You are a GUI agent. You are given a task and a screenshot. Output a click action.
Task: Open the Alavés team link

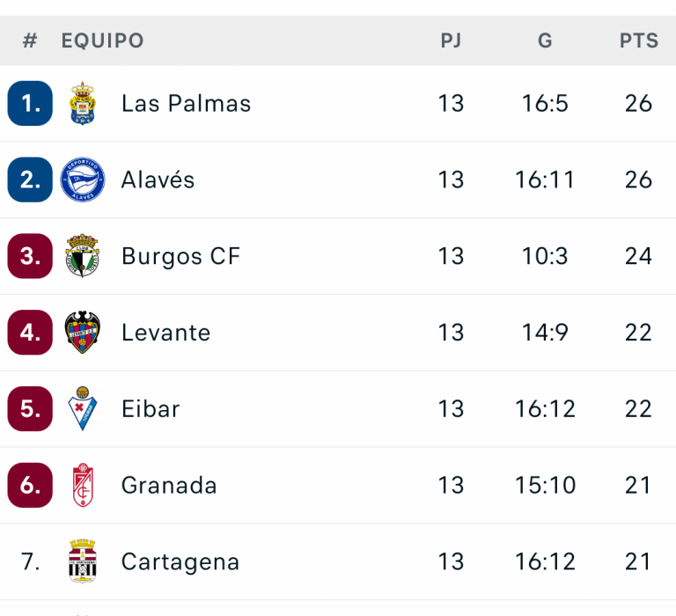pyautogui.click(x=158, y=180)
